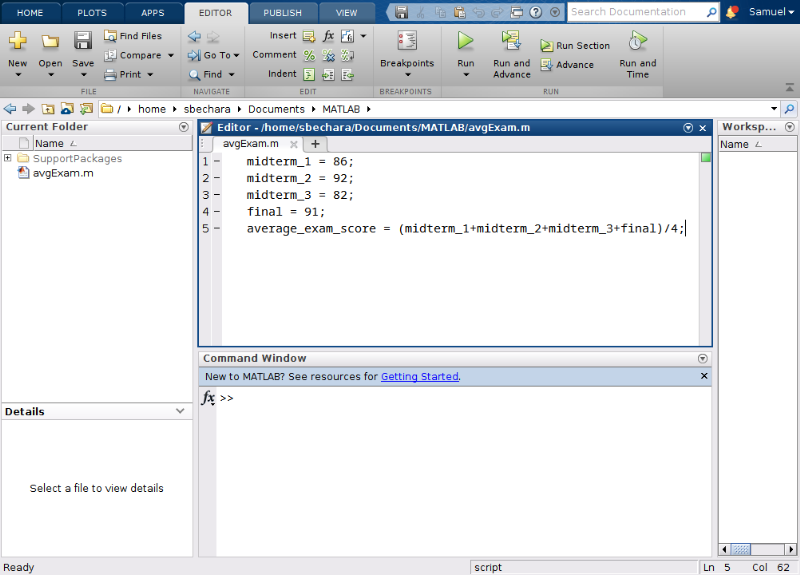
Task: Click the folder search magnifier at the address bar's end
Action: tap(789, 109)
